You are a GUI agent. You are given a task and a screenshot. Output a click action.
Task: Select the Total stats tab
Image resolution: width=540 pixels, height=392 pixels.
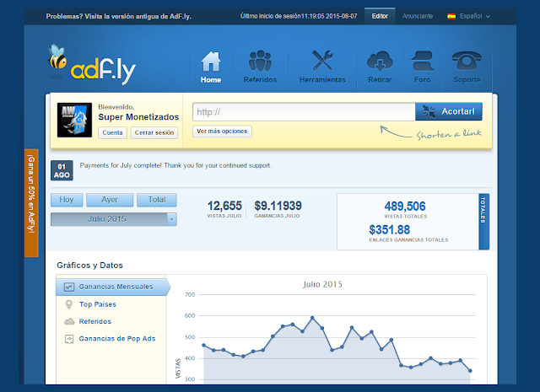coord(157,200)
